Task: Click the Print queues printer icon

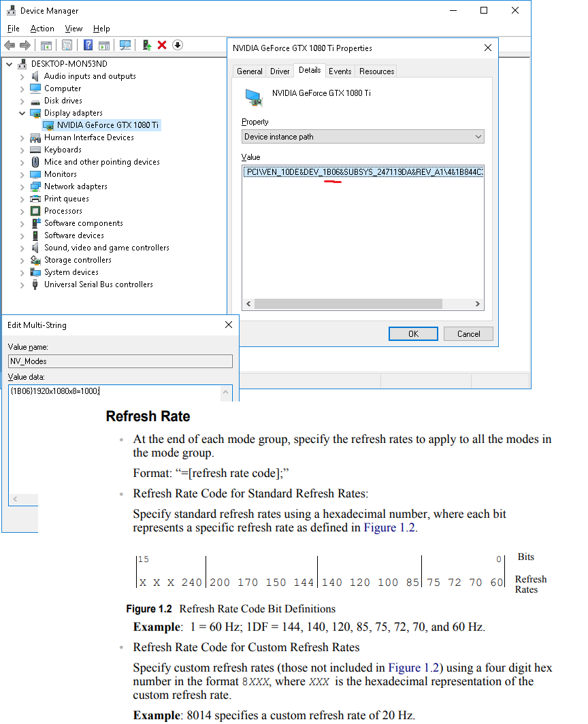Action: (x=35, y=199)
